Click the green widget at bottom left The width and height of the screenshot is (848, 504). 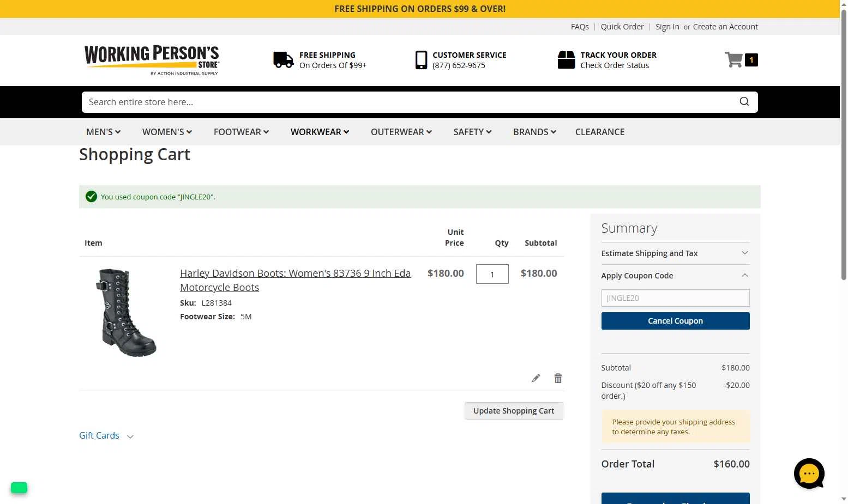pos(19,488)
